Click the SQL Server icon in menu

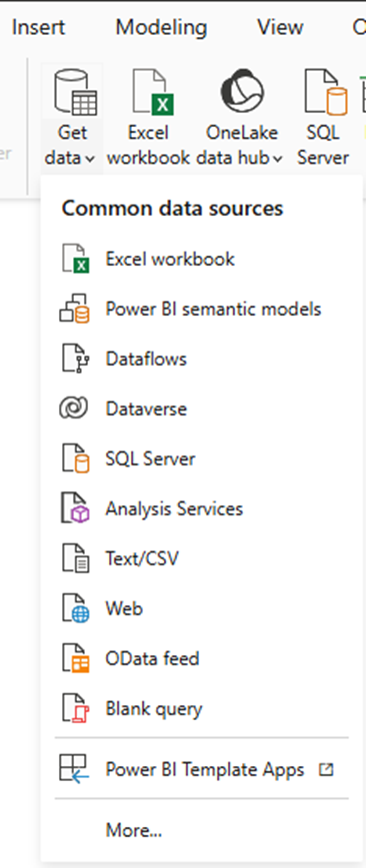tap(75, 458)
